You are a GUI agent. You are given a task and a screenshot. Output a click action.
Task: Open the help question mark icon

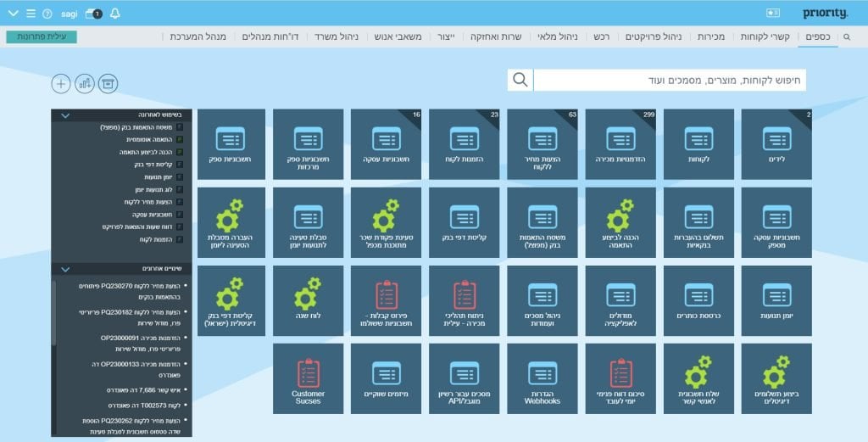click(47, 14)
